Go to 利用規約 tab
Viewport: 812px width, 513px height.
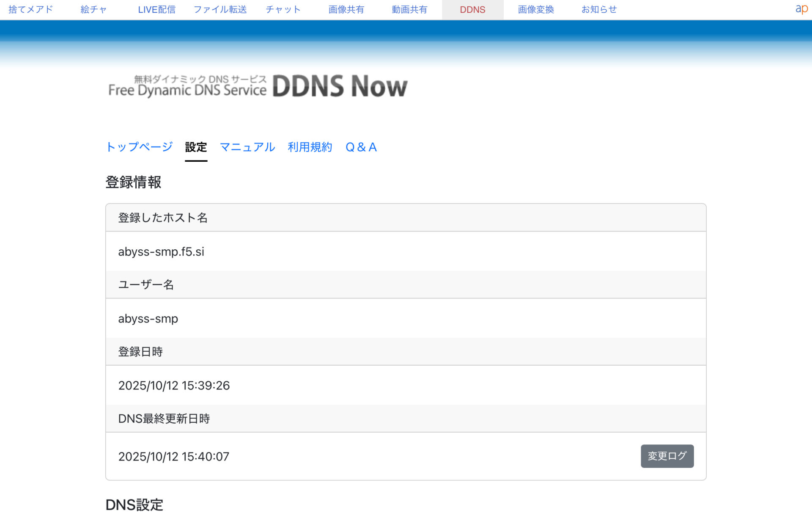tap(310, 147)
